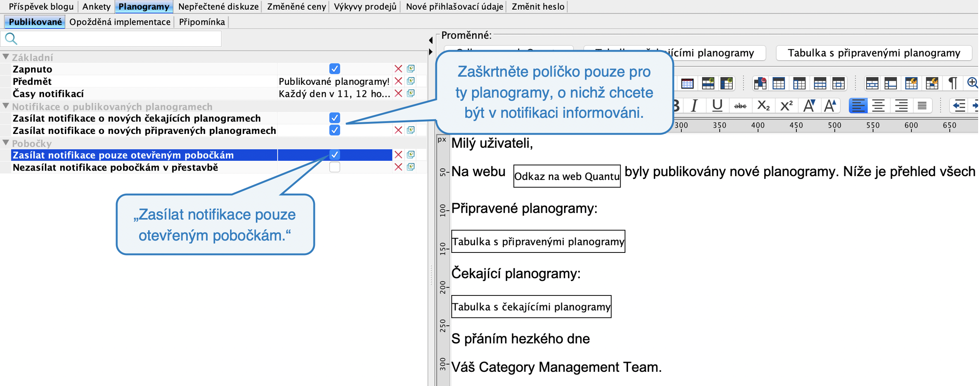Click the search field in left panel

pyautogui.click(x=111, y=39)
